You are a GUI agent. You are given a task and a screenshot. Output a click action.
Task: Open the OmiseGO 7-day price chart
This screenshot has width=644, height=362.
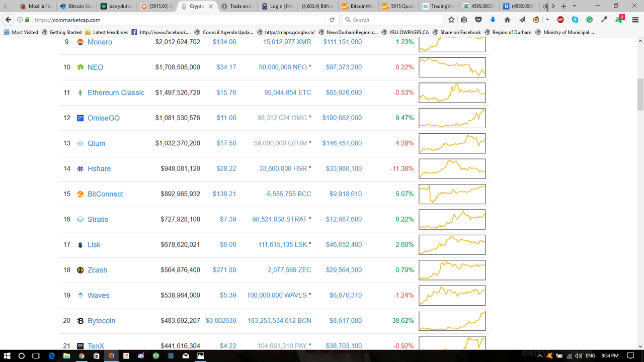pos(452,118)
